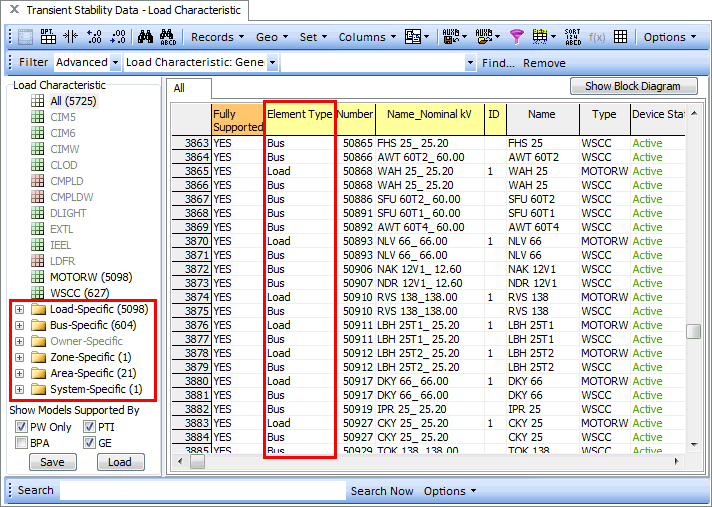Select the MOTORW grid icon
712x507 pixels.
tap(38, 277)
